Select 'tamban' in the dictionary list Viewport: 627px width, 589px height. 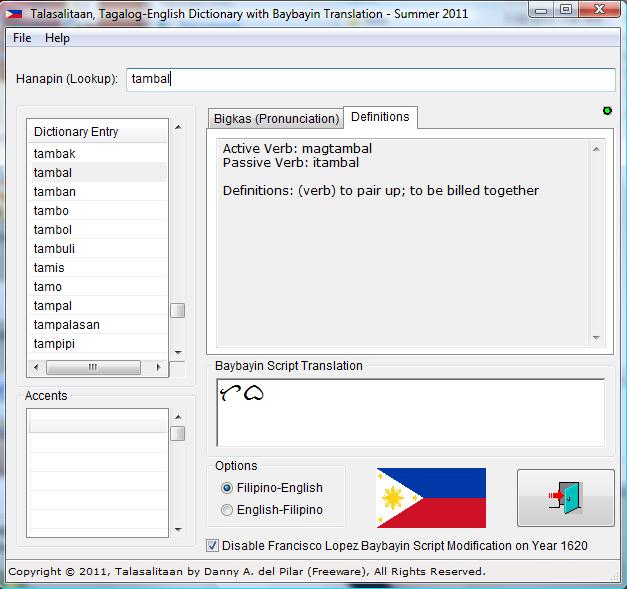(98, 192)
